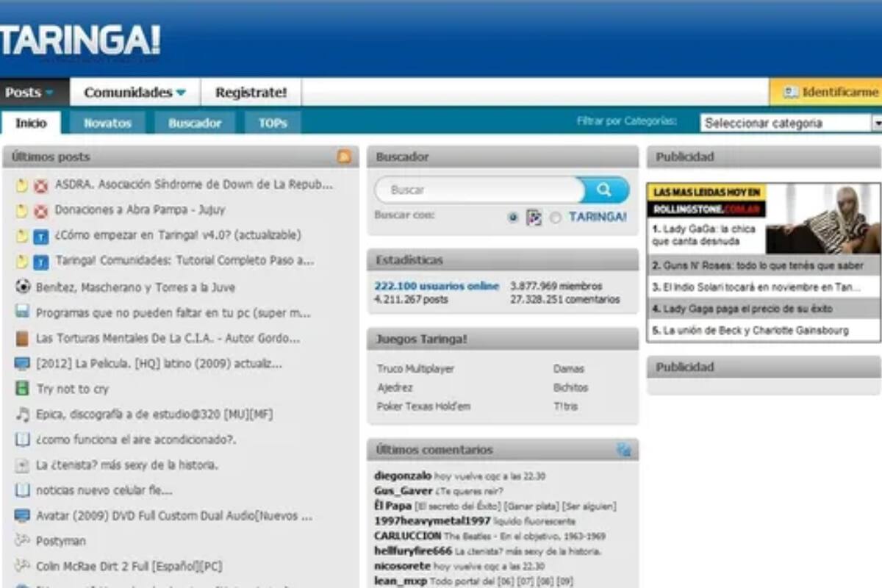Select the TARINGA! search radio button
Image resolution: width=882 pixels, height=588 pixels.
tap(556, 218)
